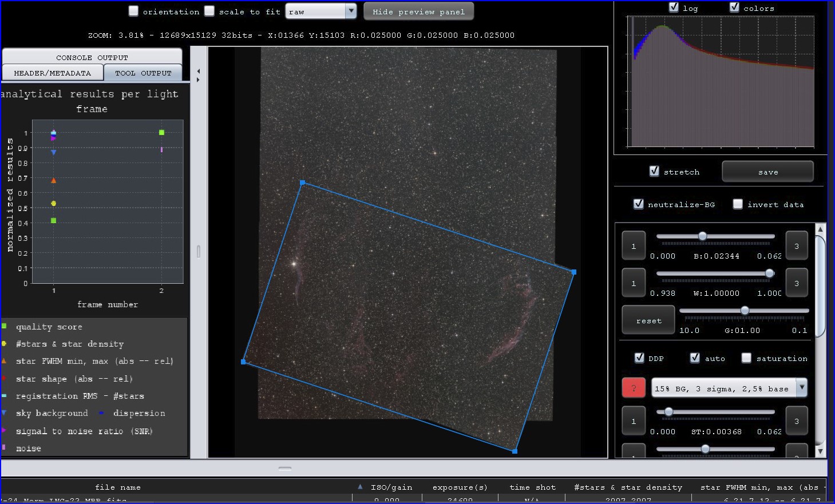Enable the saturation checkbox
Viewport: 835px width, 504px height.
pos(746,358)
